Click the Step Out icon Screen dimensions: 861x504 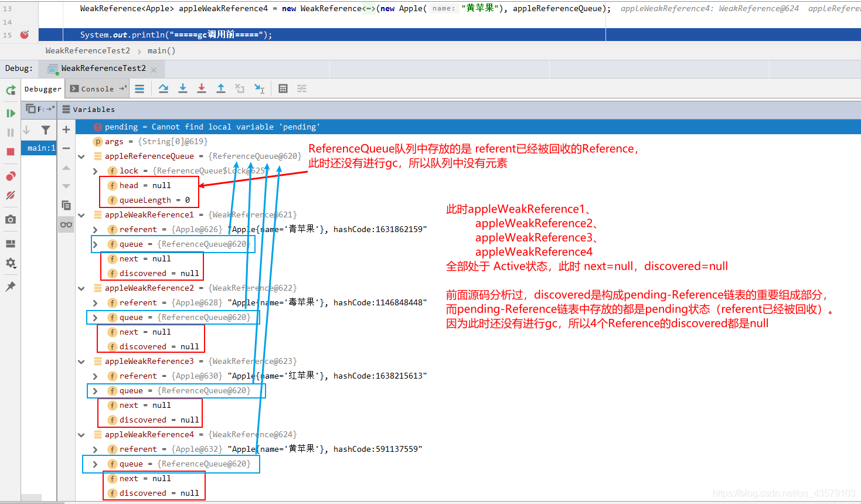221,88
